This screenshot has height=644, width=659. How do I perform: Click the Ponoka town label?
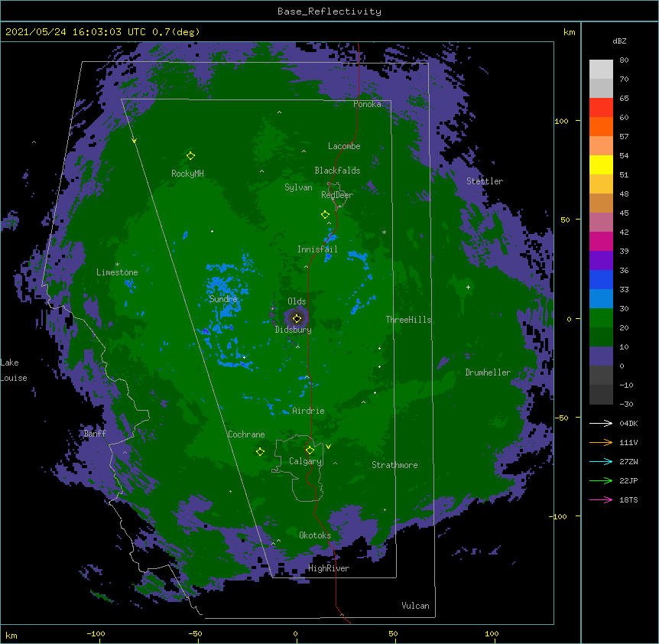tap(367, 104)
